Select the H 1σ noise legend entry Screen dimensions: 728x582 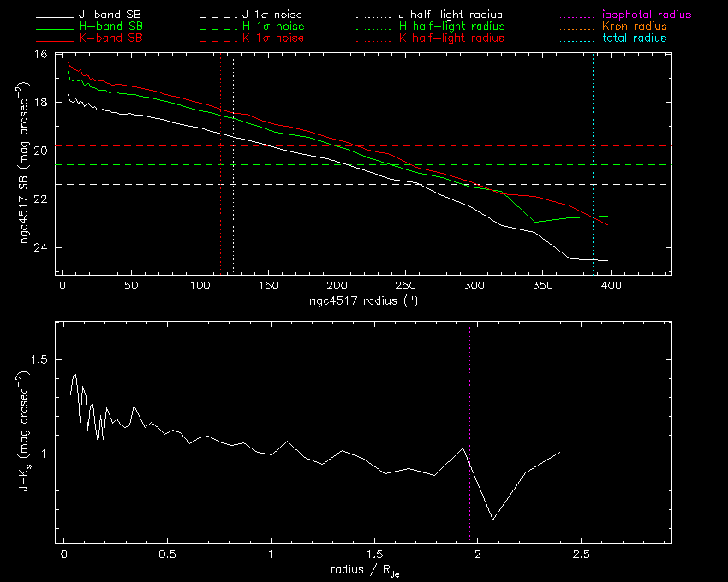click(274, 27)
